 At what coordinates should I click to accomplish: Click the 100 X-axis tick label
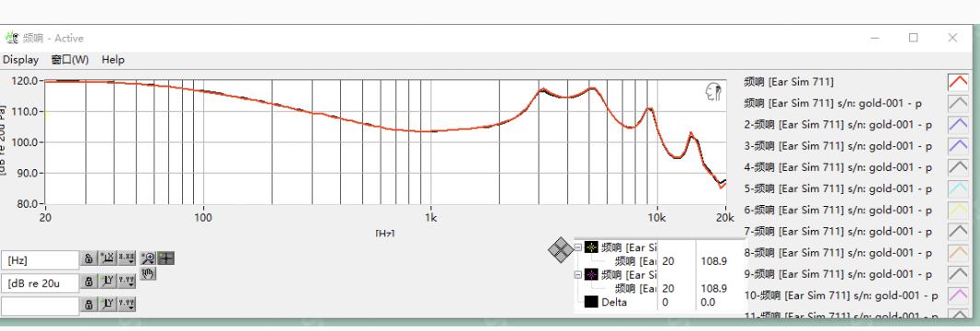[203, 218]
